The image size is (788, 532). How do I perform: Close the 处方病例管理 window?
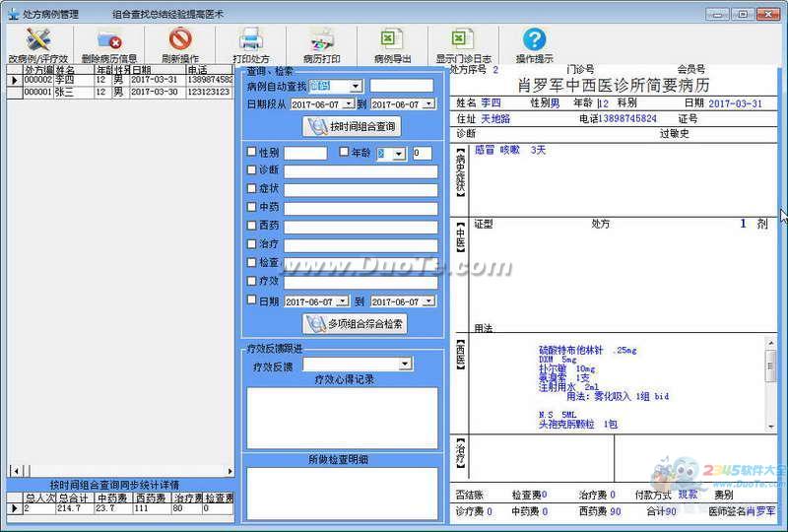point(768,14)
